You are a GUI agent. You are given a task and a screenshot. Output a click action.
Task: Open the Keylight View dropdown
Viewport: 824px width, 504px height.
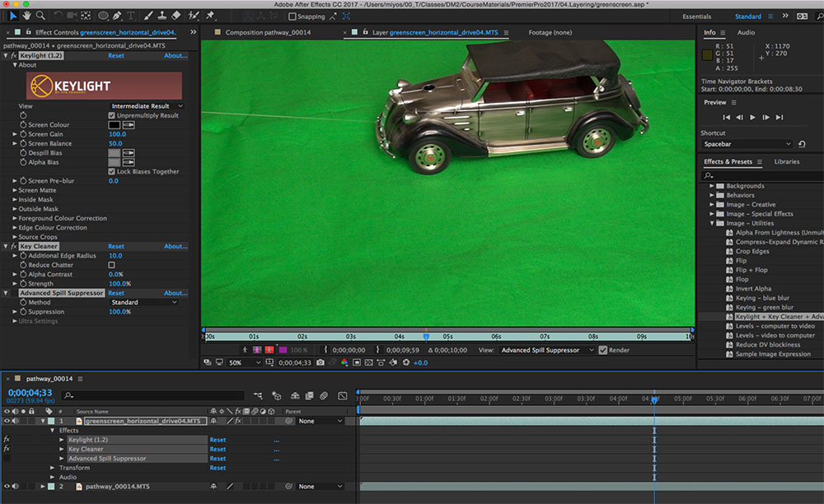(147, 106)
